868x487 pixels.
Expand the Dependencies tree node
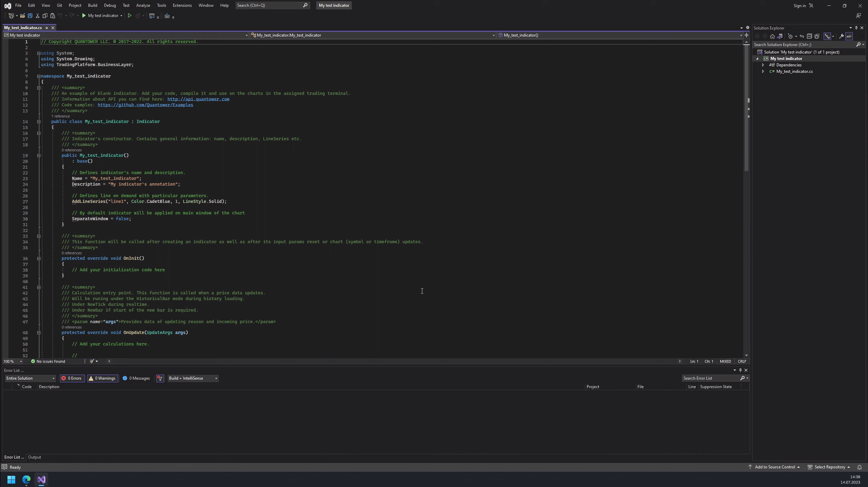coord(763,65)
